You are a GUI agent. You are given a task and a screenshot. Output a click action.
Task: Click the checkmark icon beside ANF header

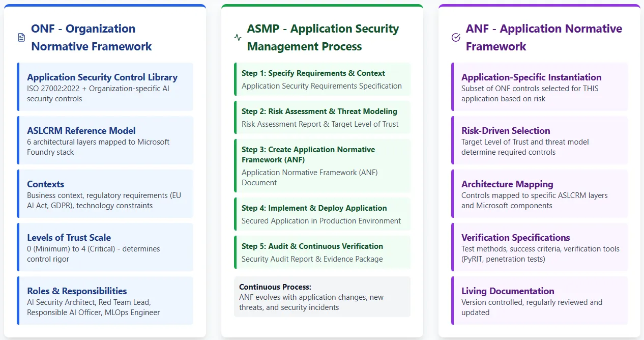click(455, 37)
